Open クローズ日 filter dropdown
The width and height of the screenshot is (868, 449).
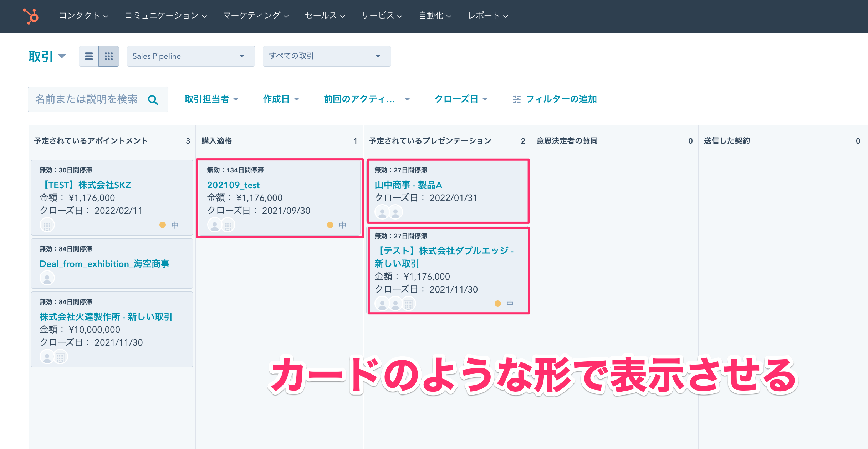pyautogui.click(x=461, y=99)
